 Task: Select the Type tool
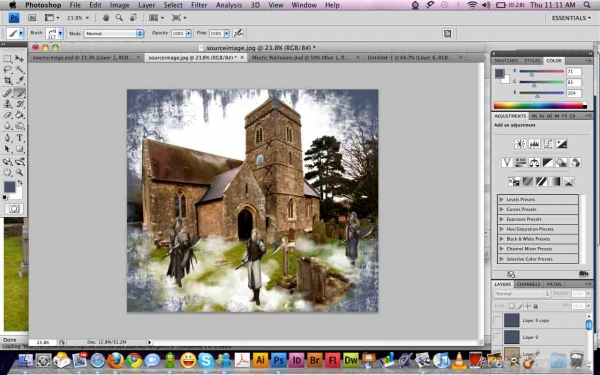pyautogui.click(x=19, y=138)
